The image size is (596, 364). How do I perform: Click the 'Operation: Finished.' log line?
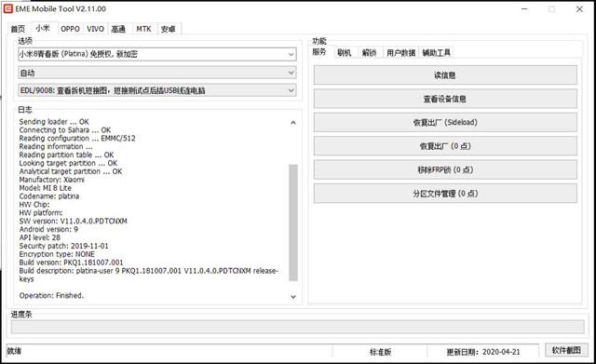pos(51,296)
